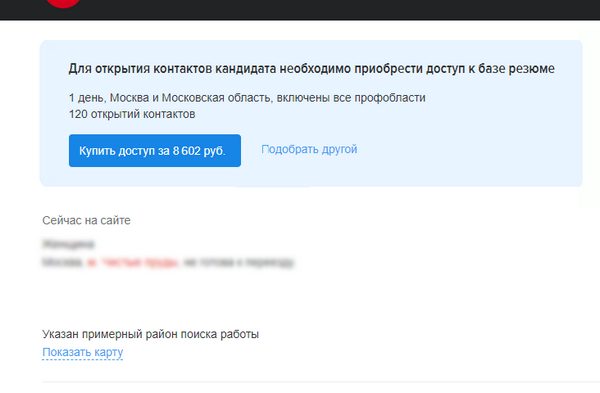Select heading 'Для открытия контактов кандидата' text
Viewport: 600px width, 393px height.
click(x=172, y=68)
